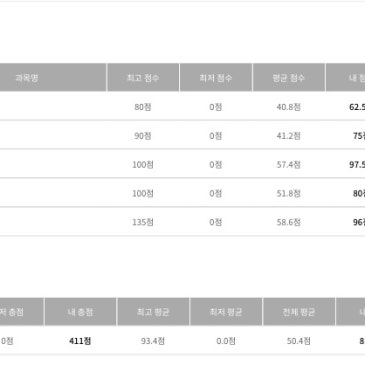This screenshot has width=365, height=365.
Task: Click the 최저 평균 header
Action: (x=226, y=312)
